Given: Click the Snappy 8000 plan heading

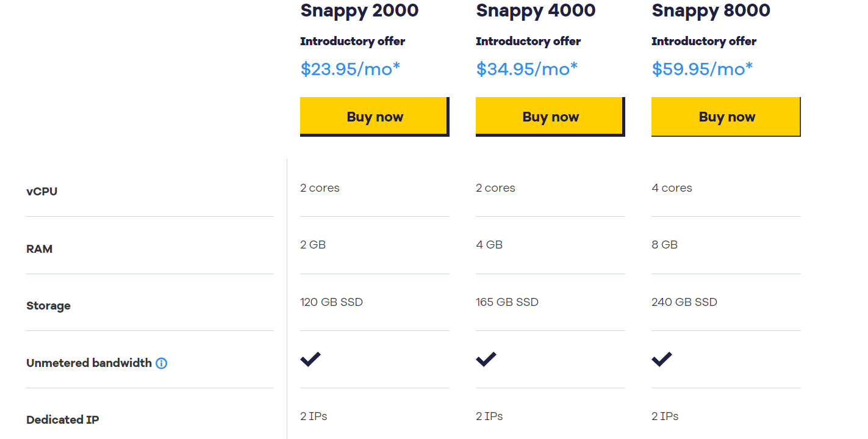Looking at the screenshot, I should tap(711, 11).
